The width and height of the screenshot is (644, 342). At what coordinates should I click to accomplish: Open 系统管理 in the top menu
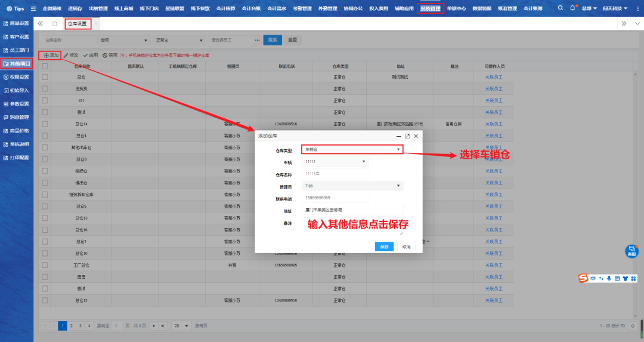click(430, 9)
